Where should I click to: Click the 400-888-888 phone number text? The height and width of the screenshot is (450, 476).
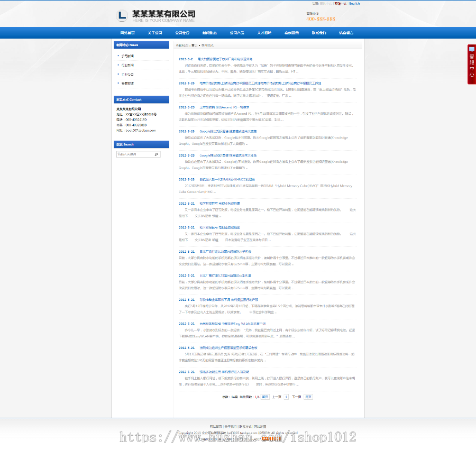[x=321, y=19]
